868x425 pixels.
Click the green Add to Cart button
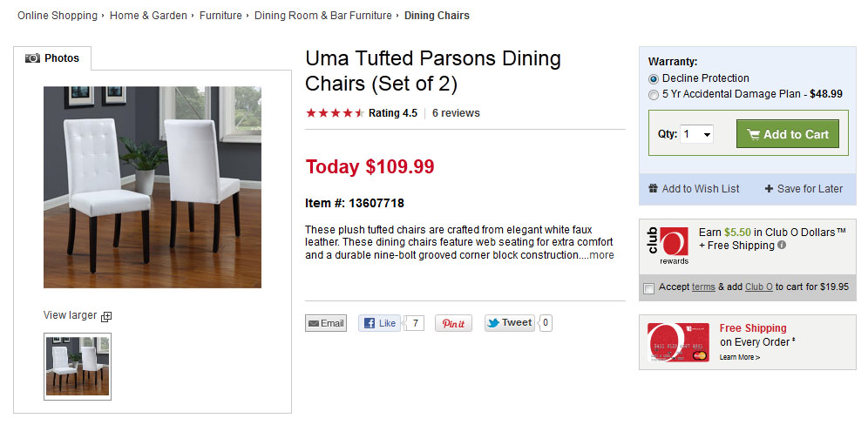coord(787,134)
